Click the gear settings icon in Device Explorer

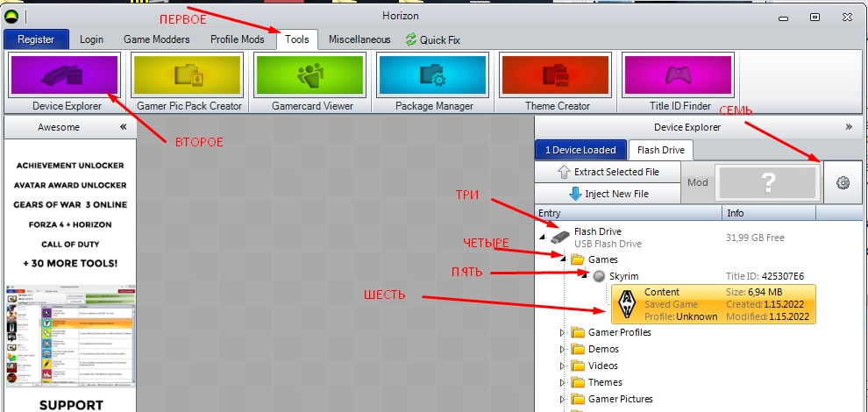(x=843, y=182)
